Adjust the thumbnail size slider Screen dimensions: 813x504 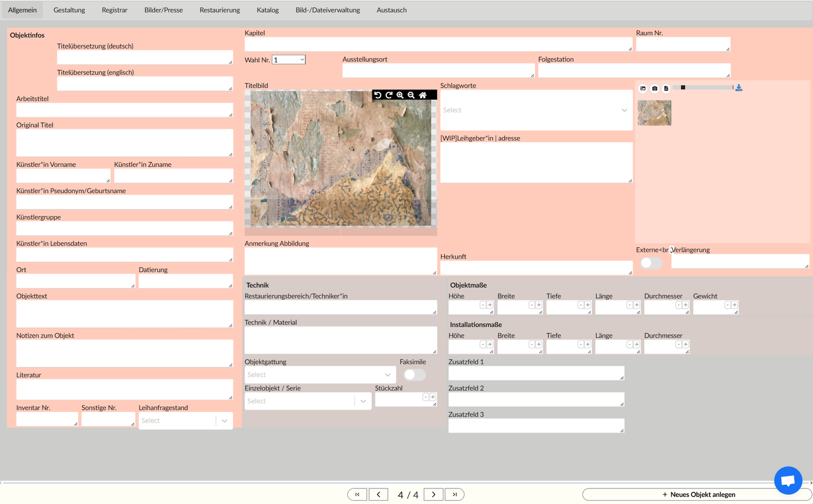coord(683,88)
